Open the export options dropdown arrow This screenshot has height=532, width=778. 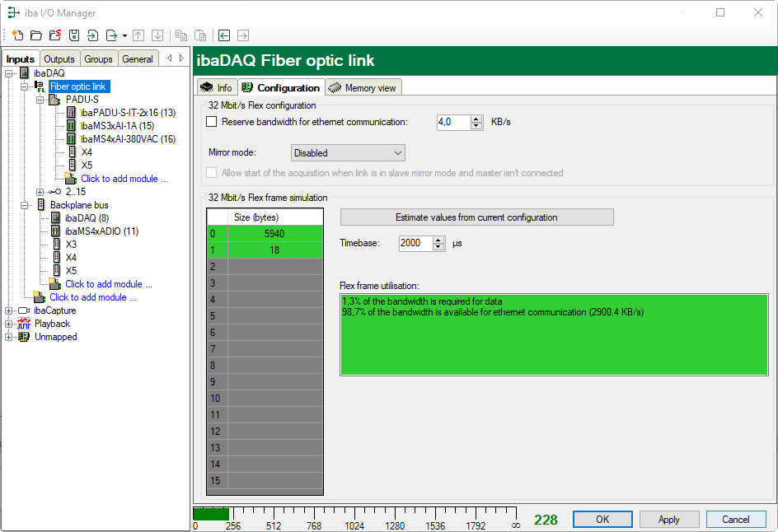pos(124,35)
